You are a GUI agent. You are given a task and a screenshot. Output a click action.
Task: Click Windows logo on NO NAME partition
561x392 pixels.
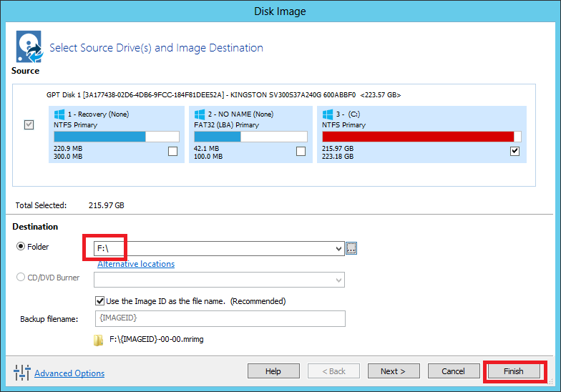point(200,114)
